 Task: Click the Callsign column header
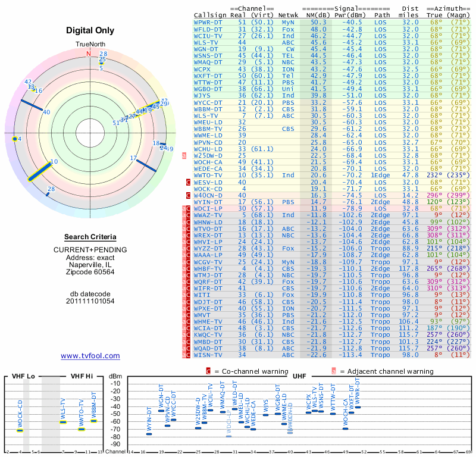[210, 15]
